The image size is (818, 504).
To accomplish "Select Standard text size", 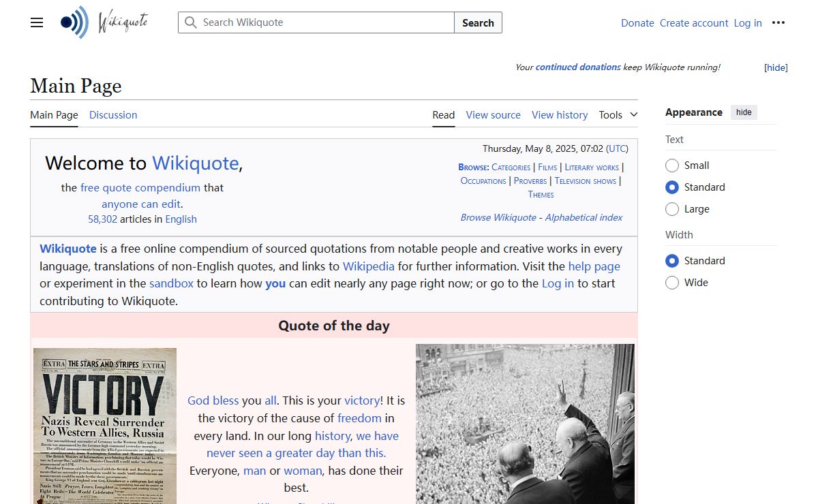I will [672, 187].
